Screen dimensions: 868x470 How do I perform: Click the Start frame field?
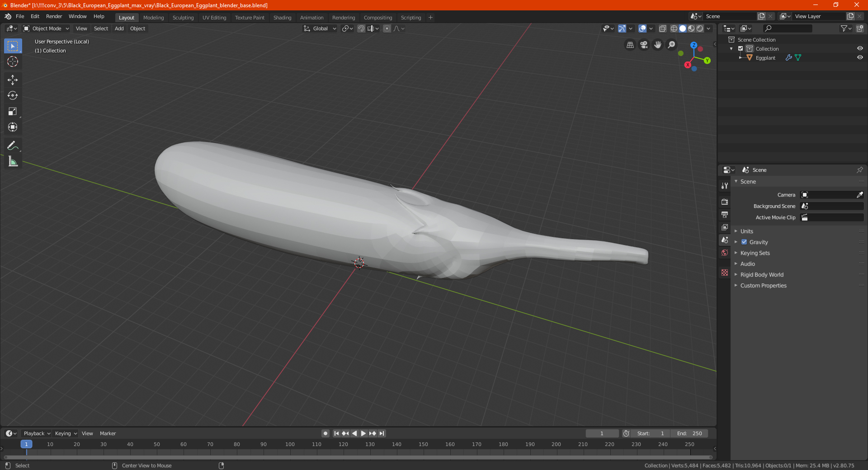(x=650, y=433)
